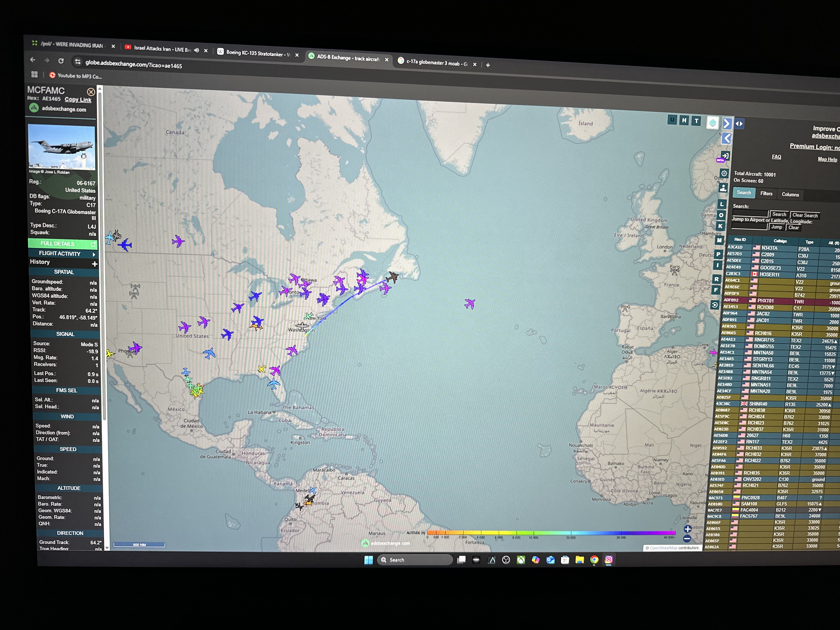Open the FAQ link
This screenshot has width=840, height=630.
pyautogui.click(x=776, y=157)
